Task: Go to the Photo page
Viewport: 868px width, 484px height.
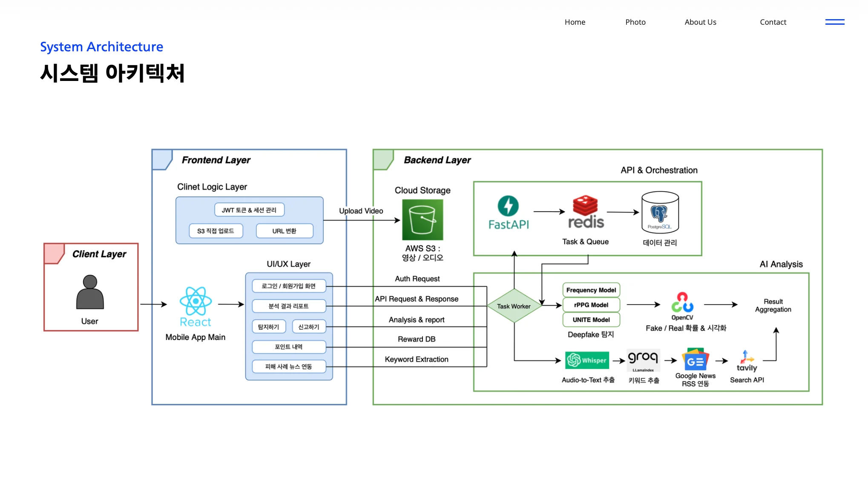Action: [x=635, y=22]
